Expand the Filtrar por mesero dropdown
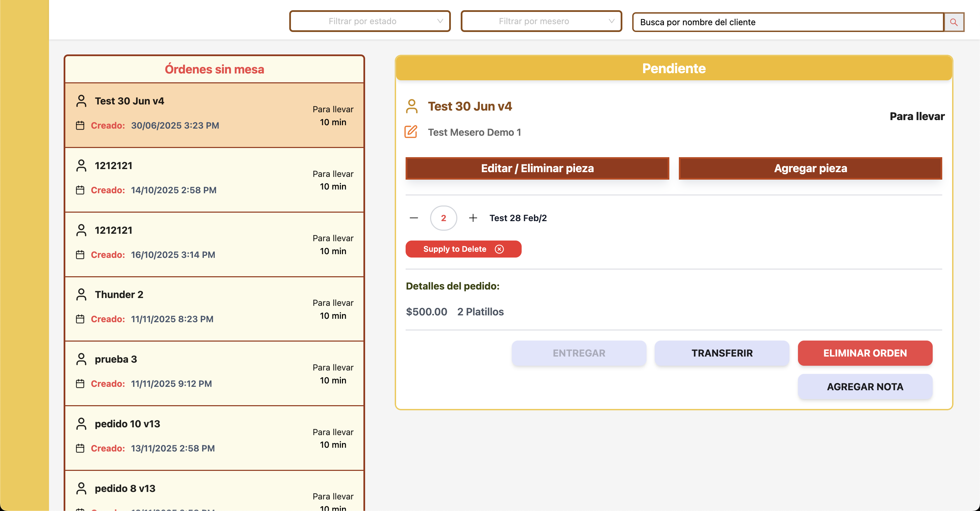The height and width of the screenshot is (511, 980). (x=541, y=21)
